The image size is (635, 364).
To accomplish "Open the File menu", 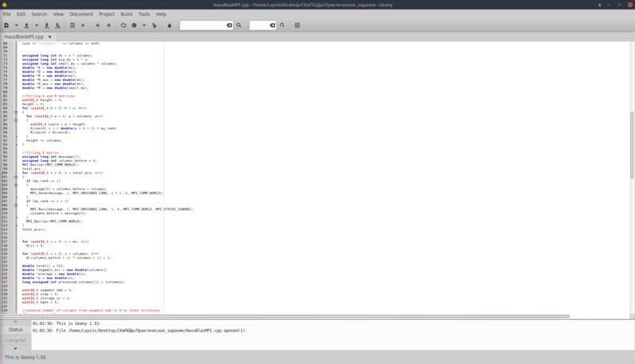I will click(x=7, y=14).
